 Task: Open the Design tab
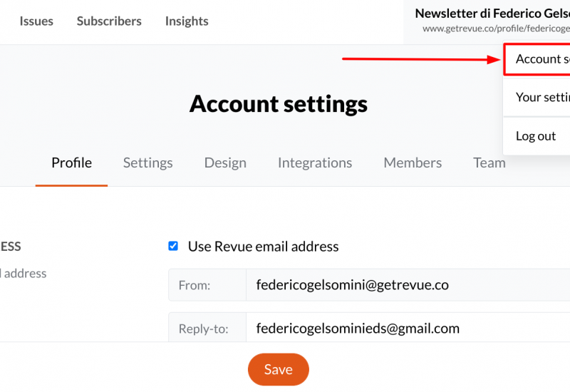click(225, 163)
